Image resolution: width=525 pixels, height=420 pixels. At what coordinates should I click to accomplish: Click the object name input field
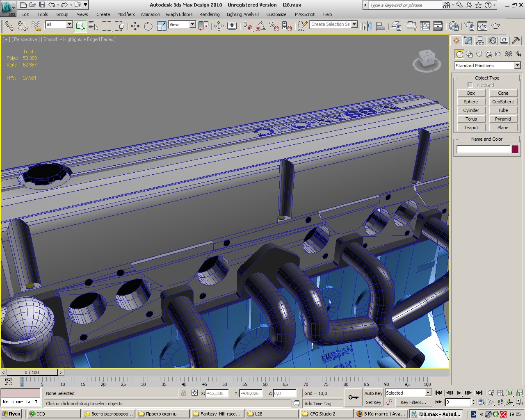(483, 149)
